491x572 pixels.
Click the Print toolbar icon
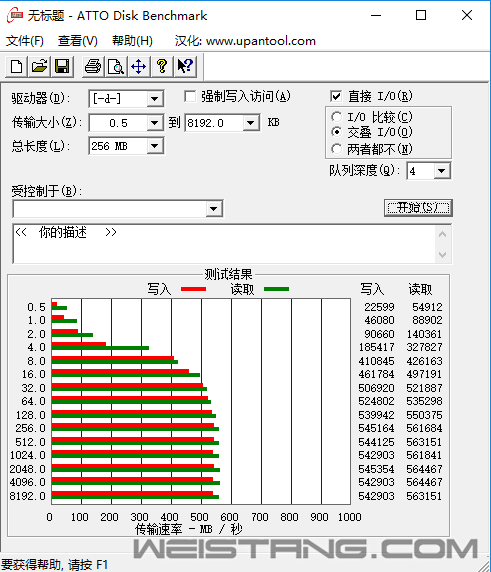(93, 66)
